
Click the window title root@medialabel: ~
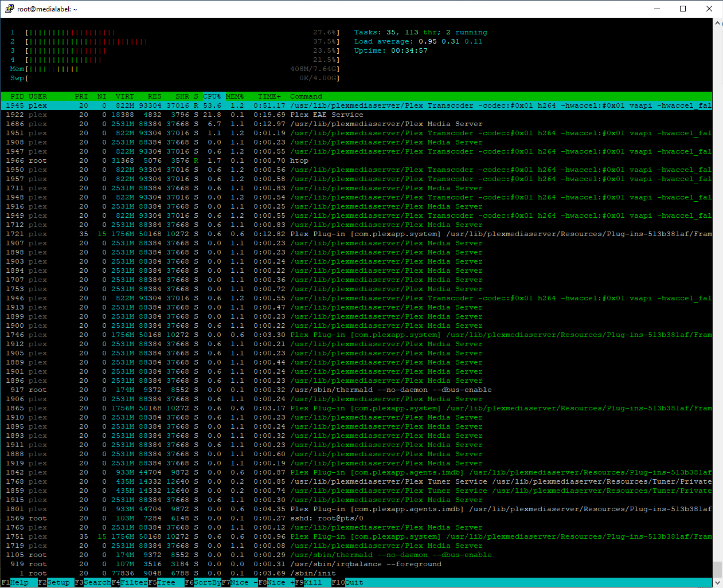47,9
